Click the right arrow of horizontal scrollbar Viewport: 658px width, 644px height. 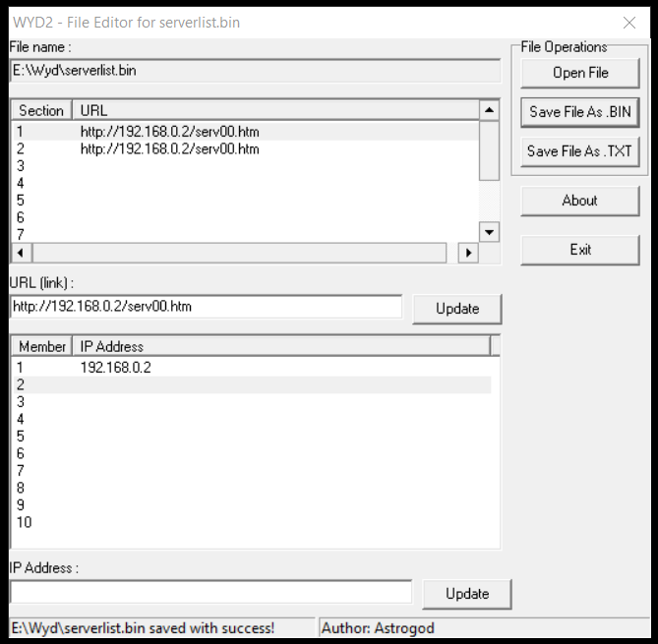[x=468, y=253]
